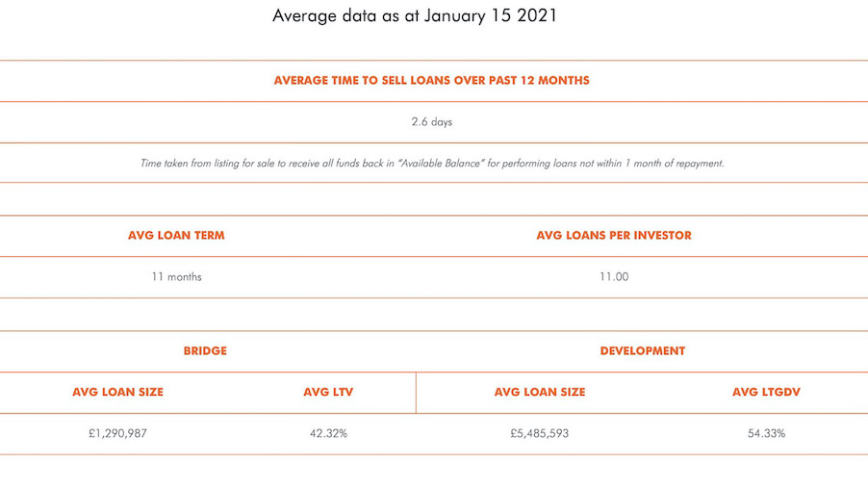The height and width of the screenshot is (489, 868).
Task: Click the £1,290,987 bridge loan value
Action: 118,433
